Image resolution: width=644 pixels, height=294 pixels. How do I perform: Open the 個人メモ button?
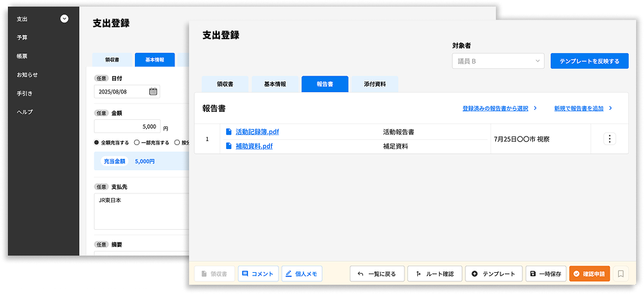[302, 274]
